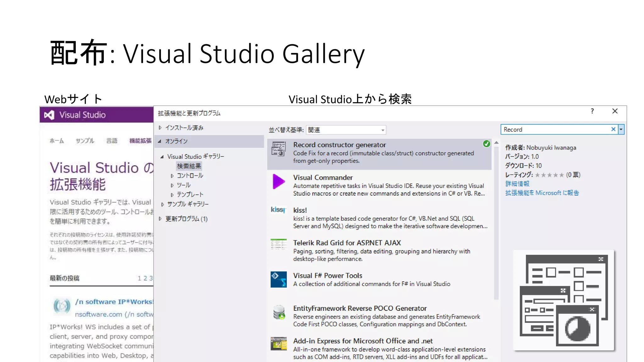Open the nsoftware.com author link

coord(114,314)
